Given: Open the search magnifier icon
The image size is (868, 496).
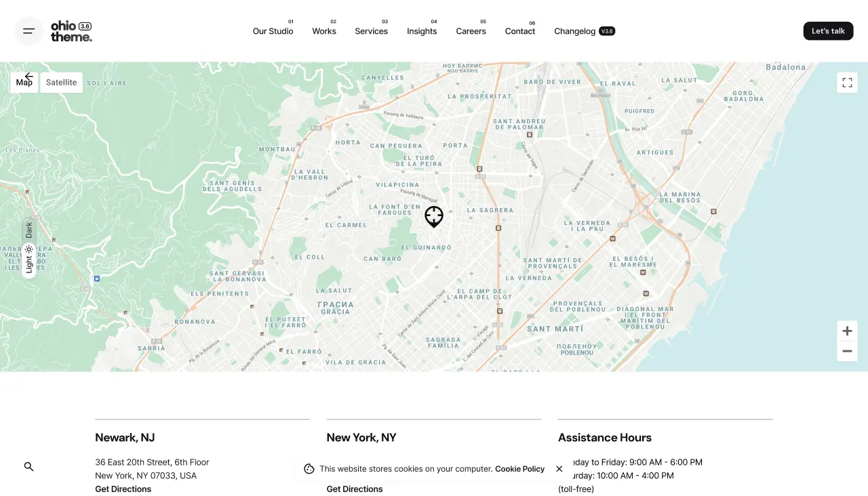Looking at the screenshot, I should tap(28, 467).
